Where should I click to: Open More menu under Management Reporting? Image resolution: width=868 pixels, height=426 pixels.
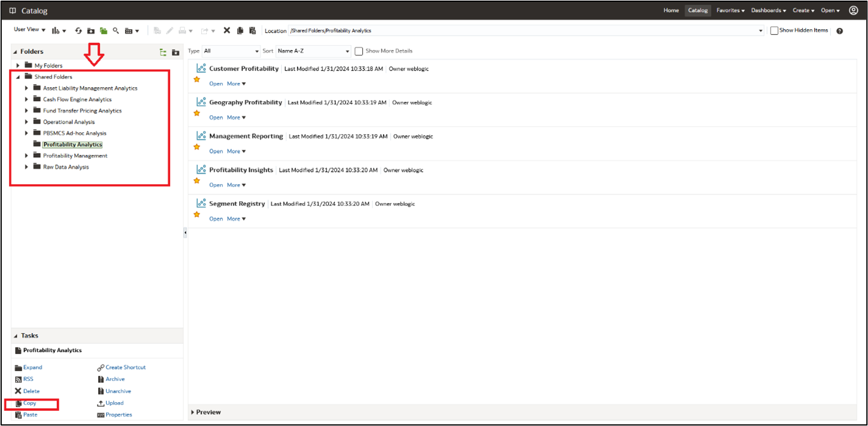point(237,151)
